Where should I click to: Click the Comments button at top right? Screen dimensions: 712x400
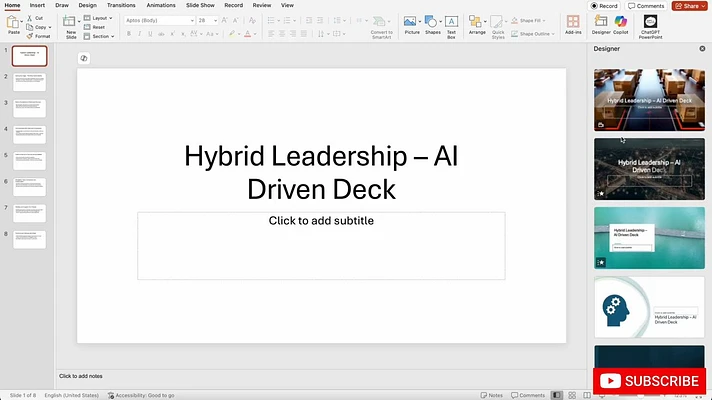point(646,6)
